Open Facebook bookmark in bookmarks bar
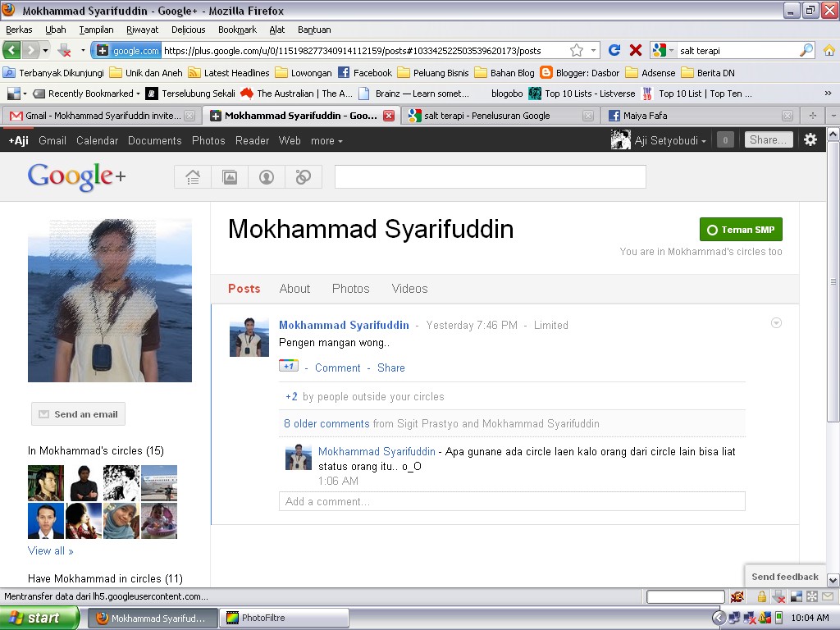Screen dimensions: 840x630 tap(365, 73)
